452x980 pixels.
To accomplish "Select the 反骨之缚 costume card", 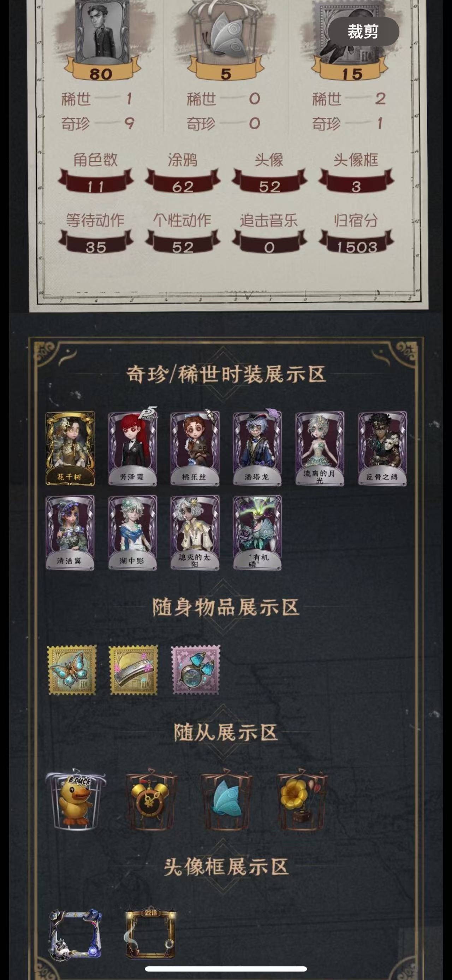I will tap(382, 448).
